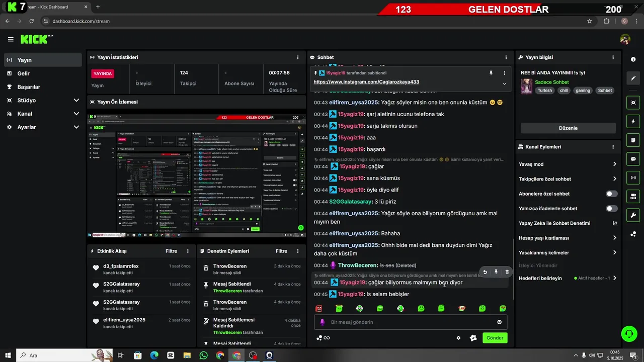Toggle Abonelere özel sohbet switch
Screen dimensions: 644x362
coord(611,194)
